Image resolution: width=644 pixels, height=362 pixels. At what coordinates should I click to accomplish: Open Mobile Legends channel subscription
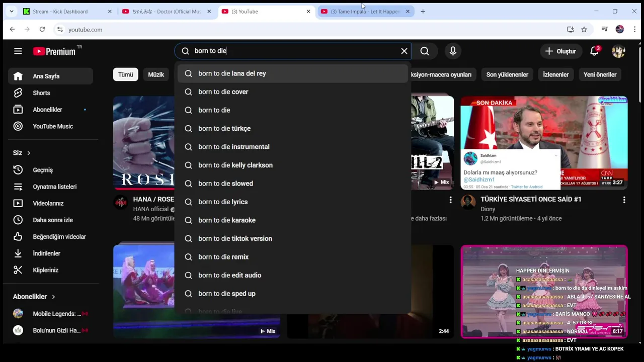click(51, 314)
